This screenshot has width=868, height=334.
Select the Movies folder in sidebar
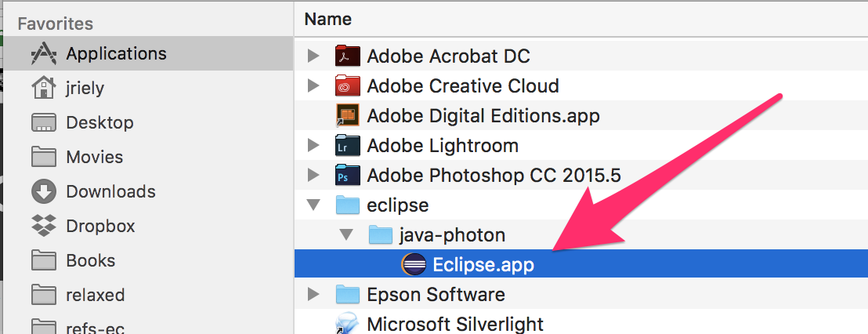tap(94, 157)
